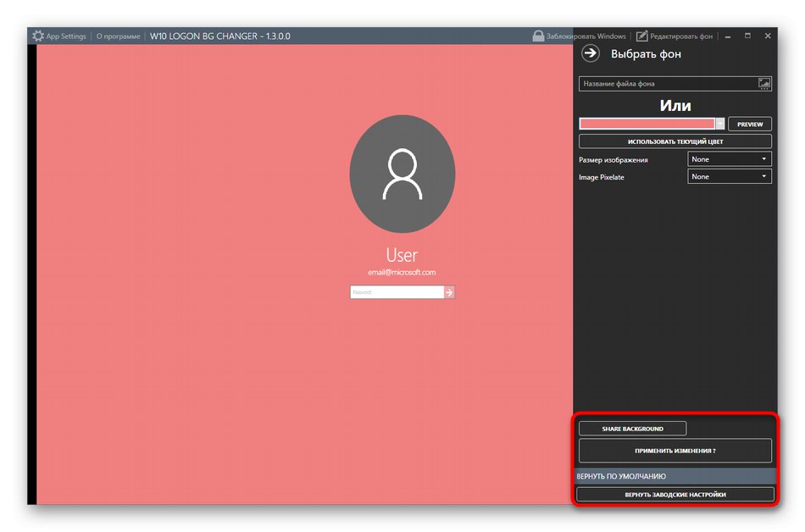Browse for background image file icon

764,84
